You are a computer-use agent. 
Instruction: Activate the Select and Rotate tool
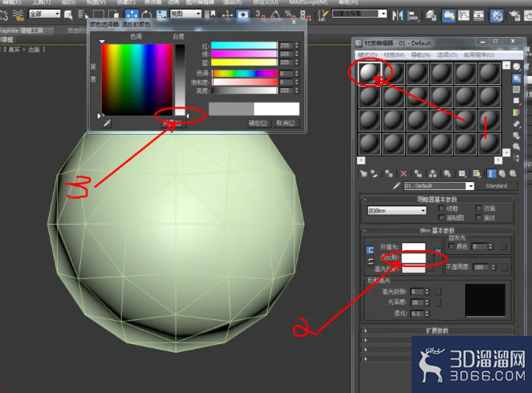coord(147,14)
